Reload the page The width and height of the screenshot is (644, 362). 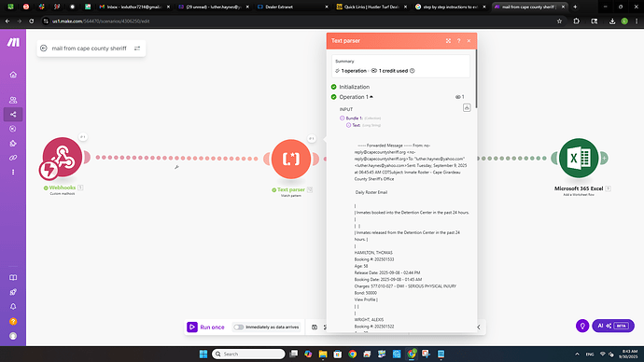pos(31,21)
